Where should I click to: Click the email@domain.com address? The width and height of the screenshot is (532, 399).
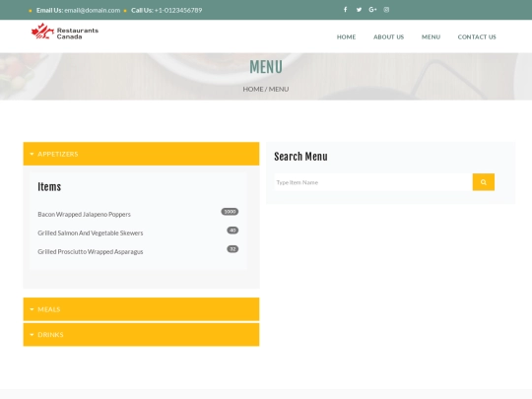[93, 10]
